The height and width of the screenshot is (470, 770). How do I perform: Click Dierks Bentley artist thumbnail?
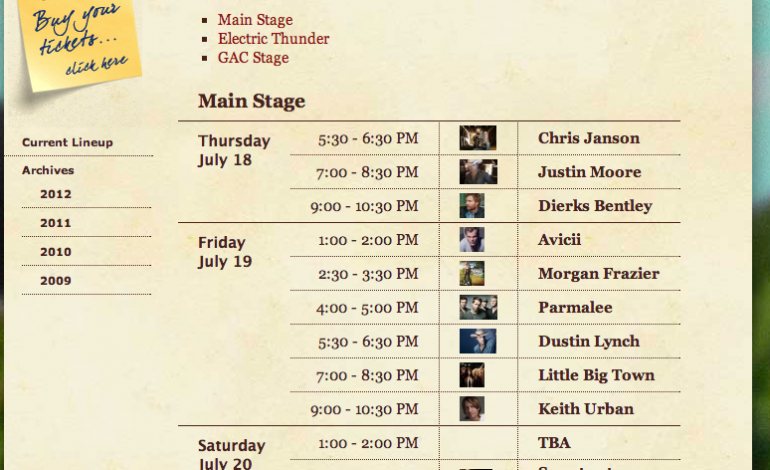[472, 206]
